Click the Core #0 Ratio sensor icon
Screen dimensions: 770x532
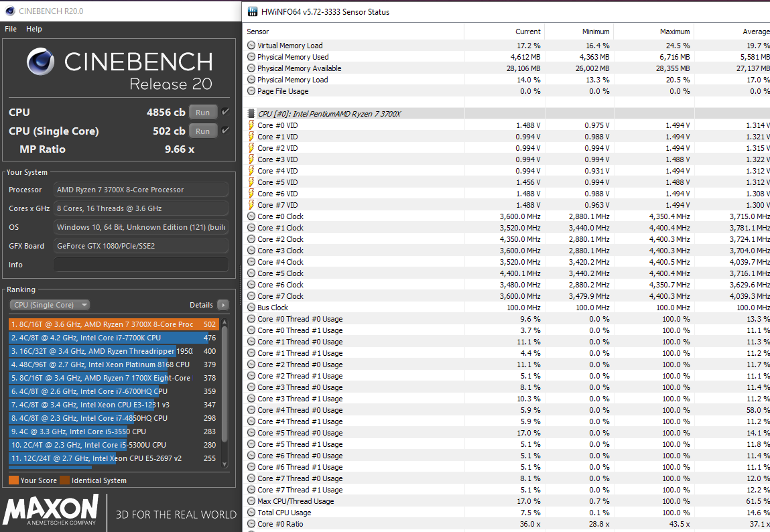point(251,524)
